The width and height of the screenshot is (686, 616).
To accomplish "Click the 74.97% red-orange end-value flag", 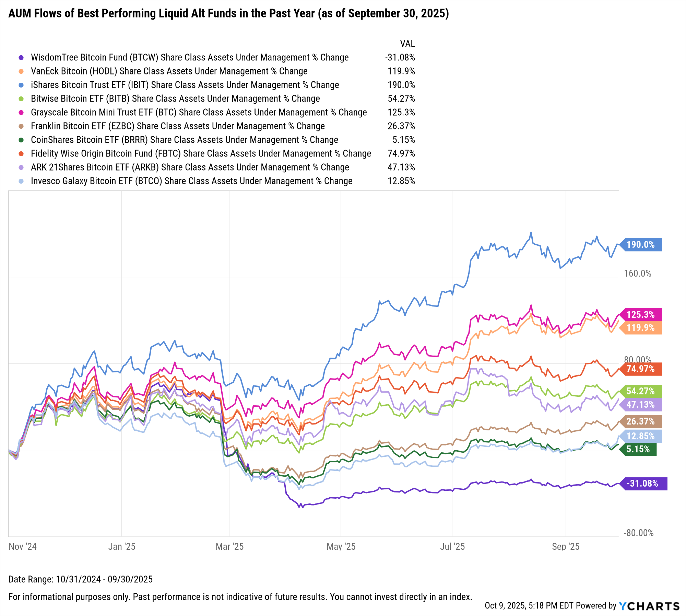I will [x=641, y=369].
